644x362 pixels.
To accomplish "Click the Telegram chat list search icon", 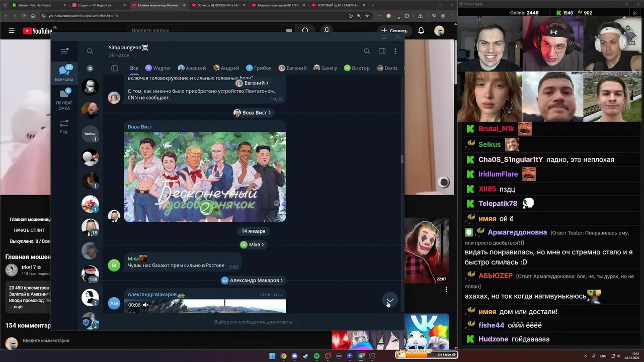I will pyautogui.click(x=90, y=51).
